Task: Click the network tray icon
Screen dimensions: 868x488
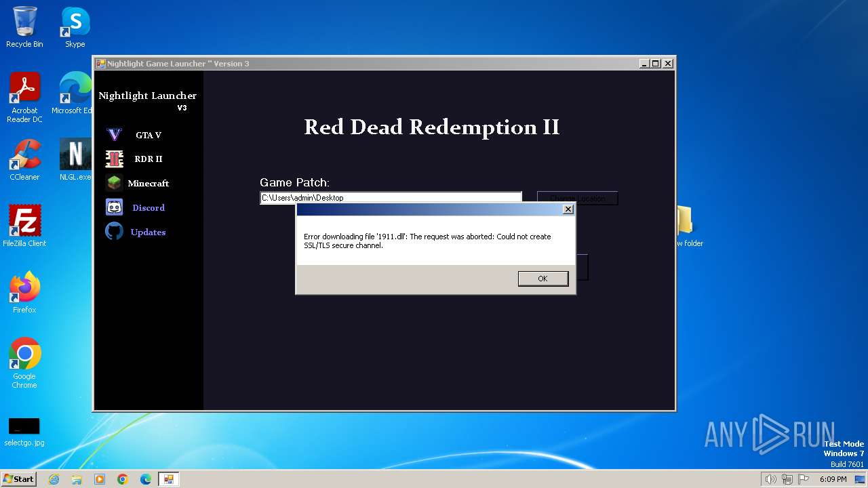Action: pyautogui.click(x=787, y=479)
